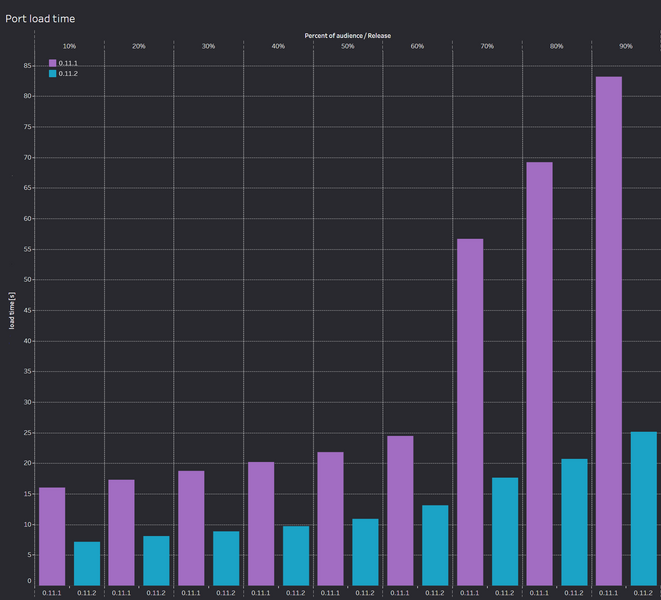Screen dimensions: 661x600
Task: Select the 90% column header
Action: 626,46
